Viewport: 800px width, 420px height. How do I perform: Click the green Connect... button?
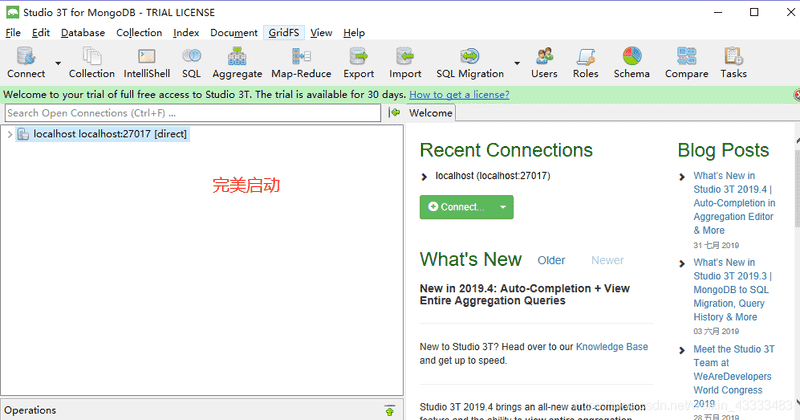click(456, 207)
